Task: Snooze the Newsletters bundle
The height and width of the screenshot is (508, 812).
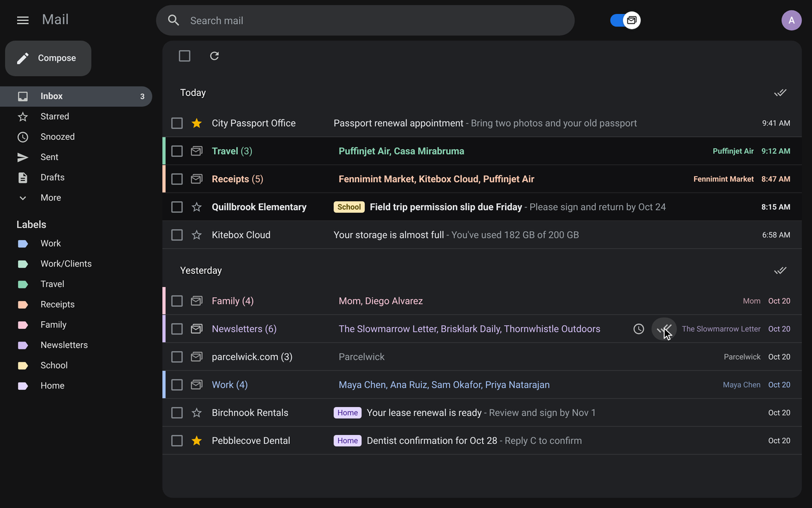Action: (x=639, y=329)
